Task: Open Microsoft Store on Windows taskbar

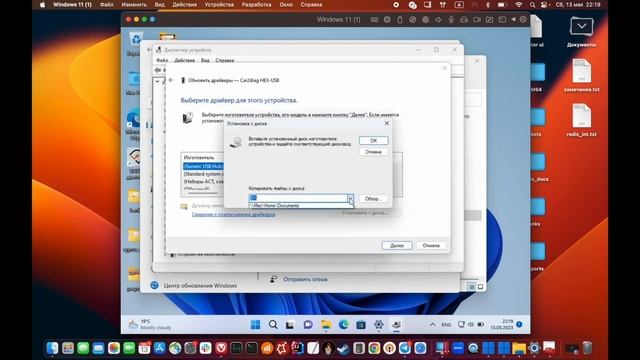Action: [361, 325]
